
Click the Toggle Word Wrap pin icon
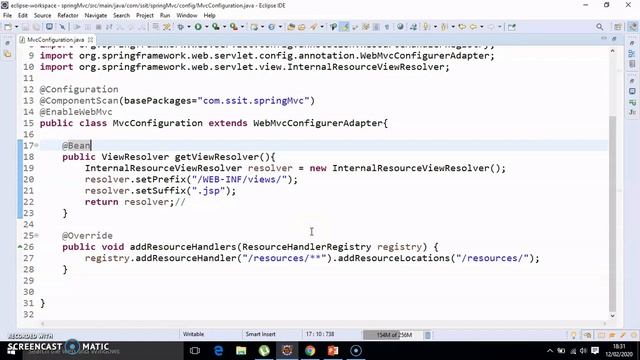point(333,27)
